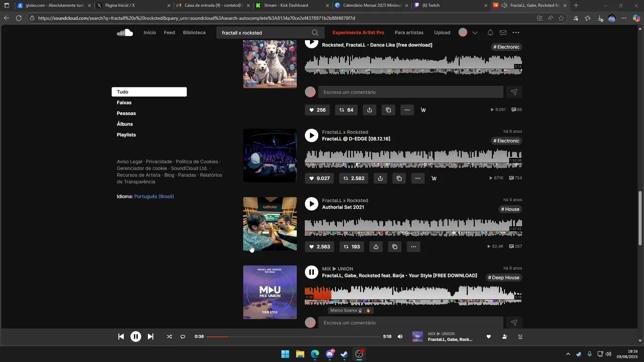Like D-EDGE track with 9.027 likes
The image size is (644, 362).
tap(319, 178)
